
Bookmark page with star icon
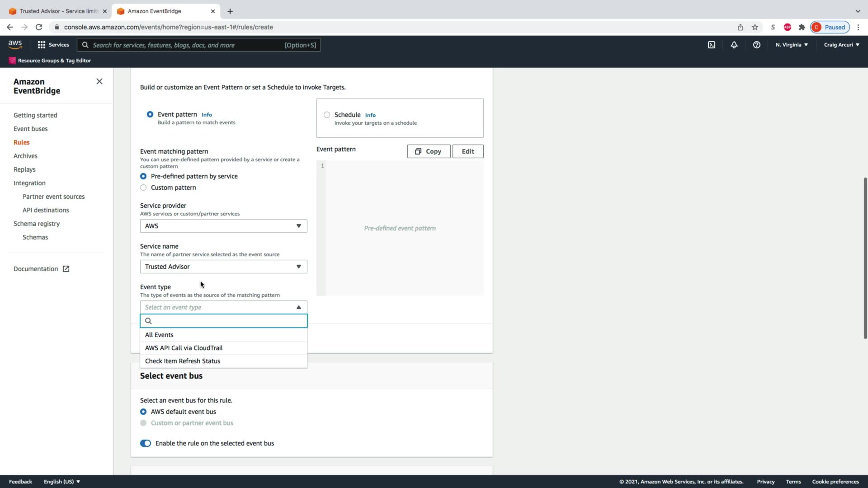(755, 27)
